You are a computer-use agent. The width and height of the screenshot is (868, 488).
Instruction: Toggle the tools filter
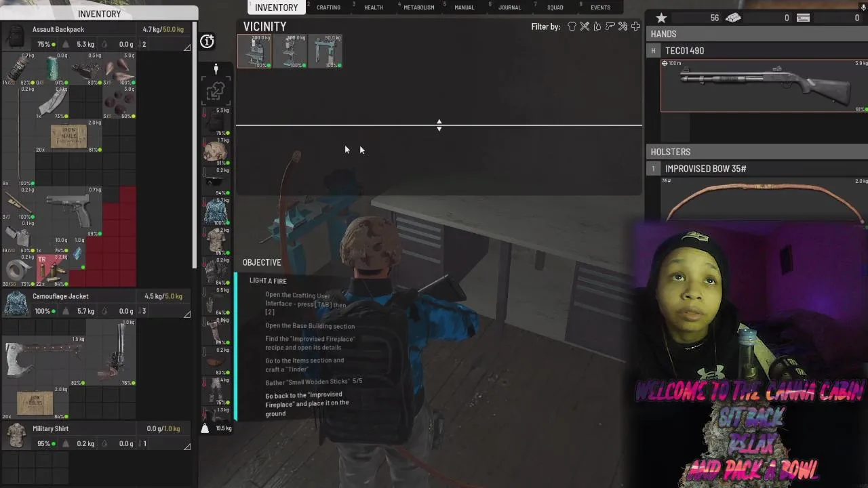click(x=623, y=26)
